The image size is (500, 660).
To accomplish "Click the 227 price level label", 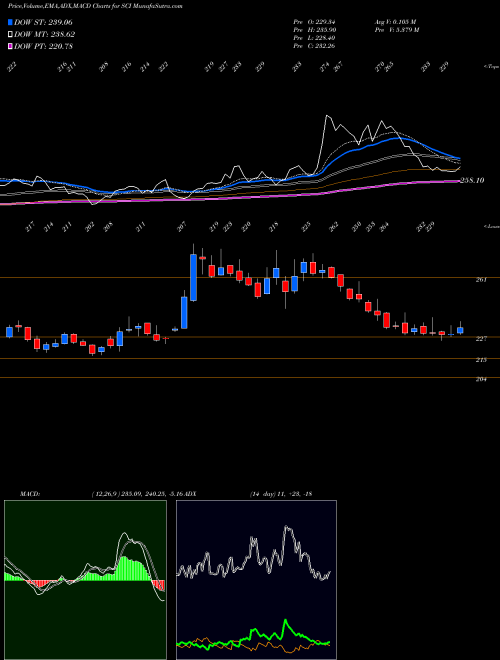I will coord(481,338).
